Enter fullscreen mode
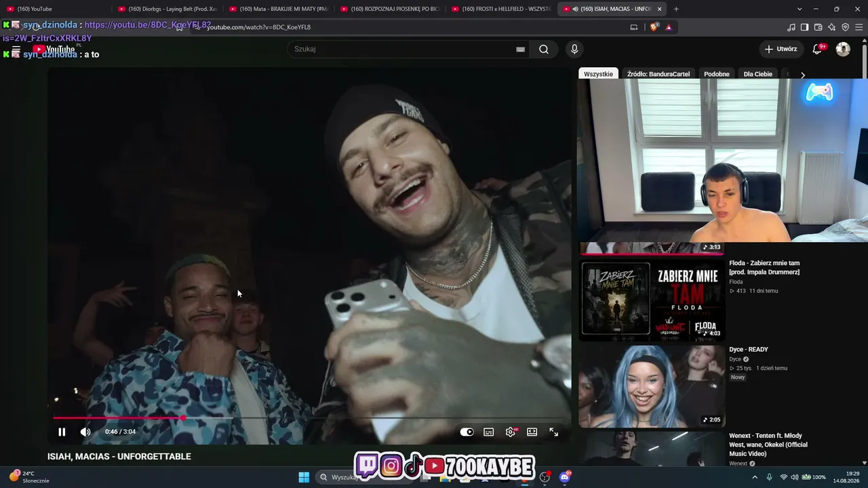The height and width of the screenshot is (488, 868). tap(554, 432)
